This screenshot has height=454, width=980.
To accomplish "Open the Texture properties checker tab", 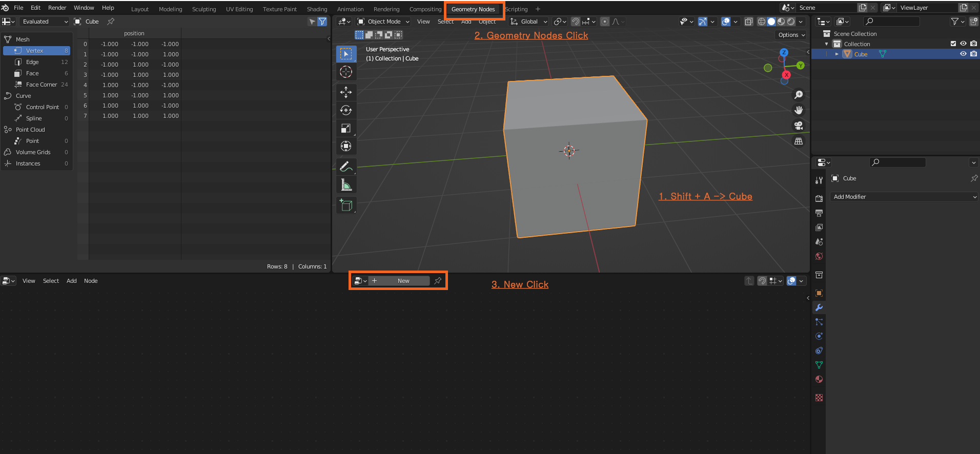I will click(819, 398).
